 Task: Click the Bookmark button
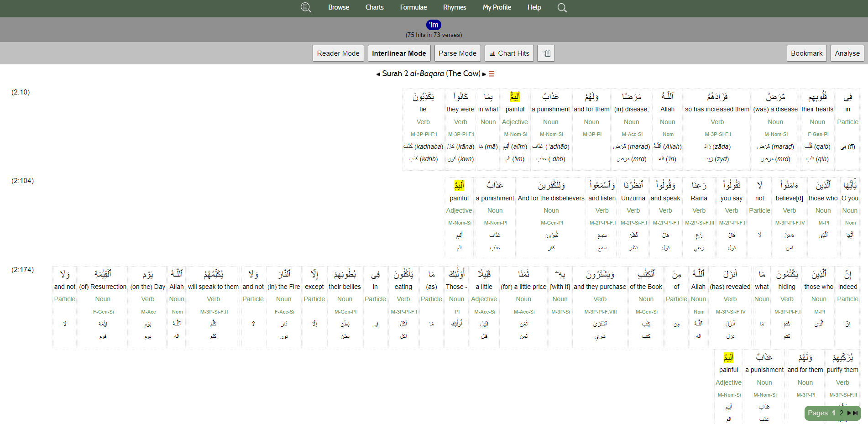806,53
